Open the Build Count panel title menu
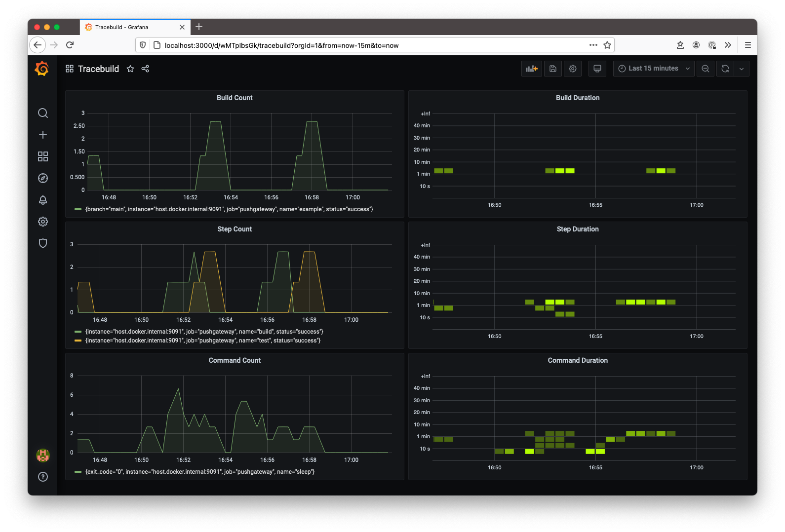The image size is (785, 532). point(235,98)
